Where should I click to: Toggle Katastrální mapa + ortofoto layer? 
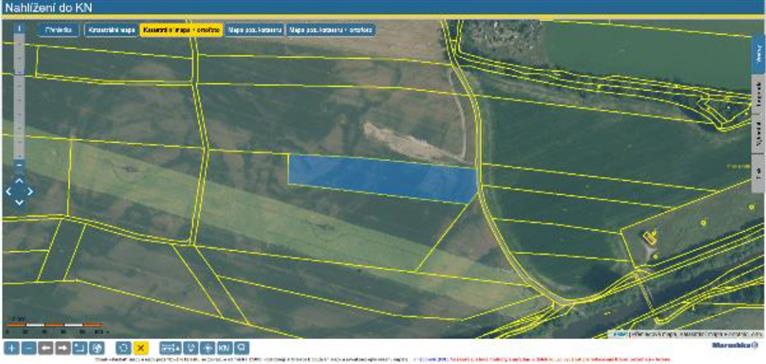(x=181, y=30)
